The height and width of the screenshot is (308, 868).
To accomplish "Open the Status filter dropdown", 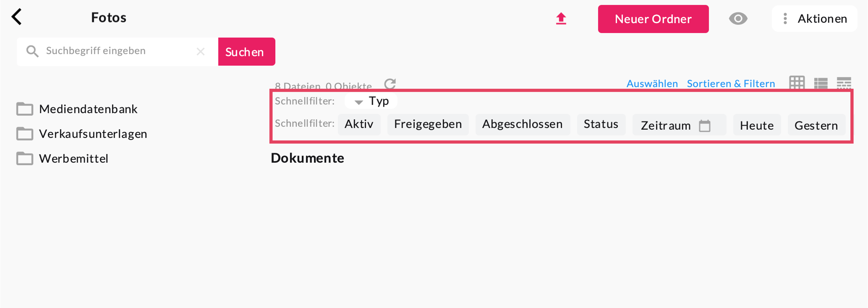I will point(601,124).
